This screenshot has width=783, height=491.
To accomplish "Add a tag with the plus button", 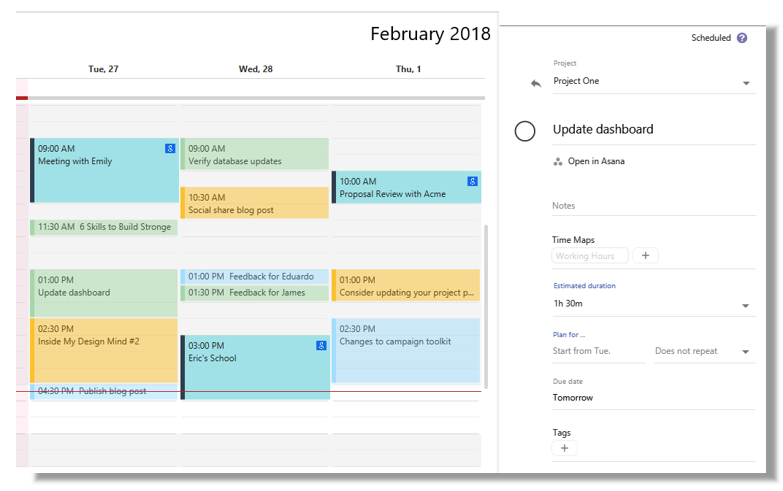I will (564, 448).
